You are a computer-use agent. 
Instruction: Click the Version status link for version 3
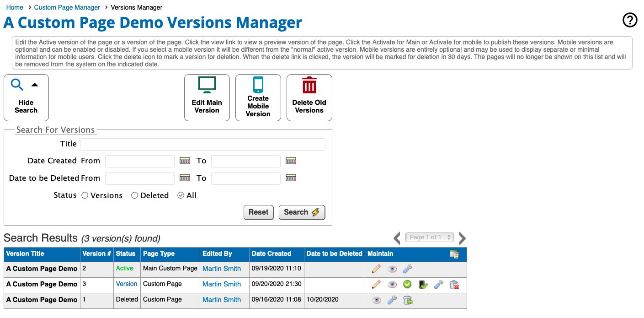(x=127, y=284)
